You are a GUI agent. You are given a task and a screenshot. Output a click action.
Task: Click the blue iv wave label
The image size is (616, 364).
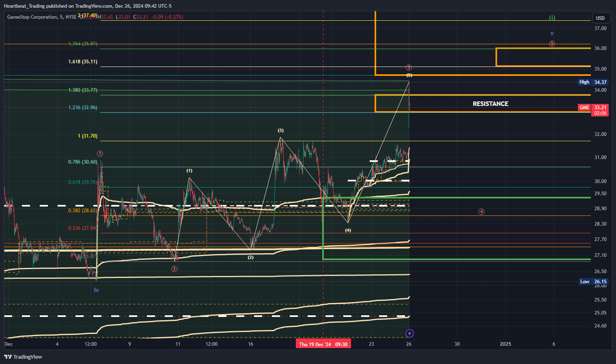(96, 290)
